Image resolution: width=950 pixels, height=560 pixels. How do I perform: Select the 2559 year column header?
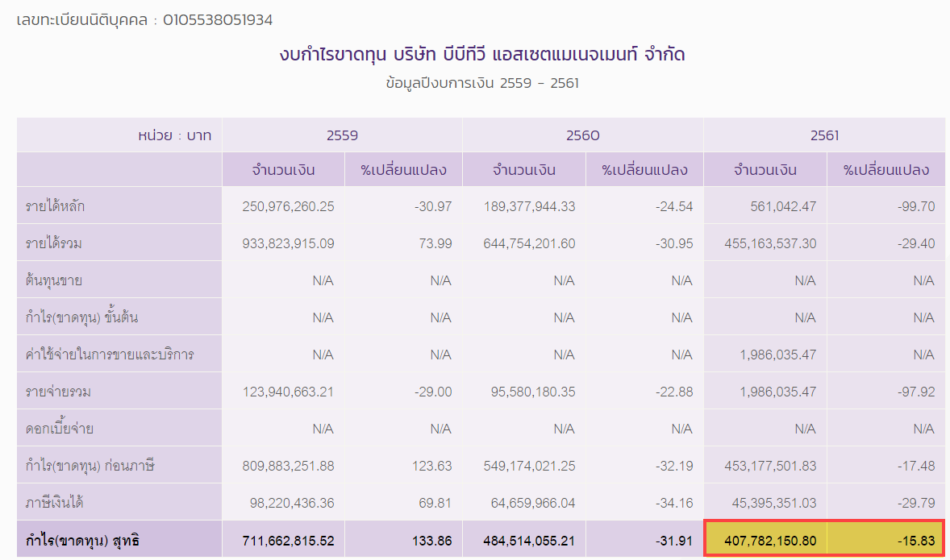click(342, 135)
